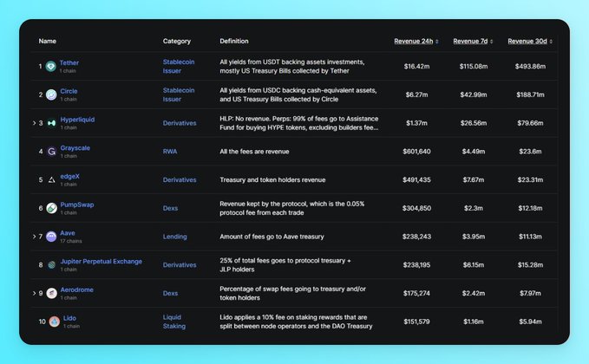Expand the Aave row chevron

[34, 237]
